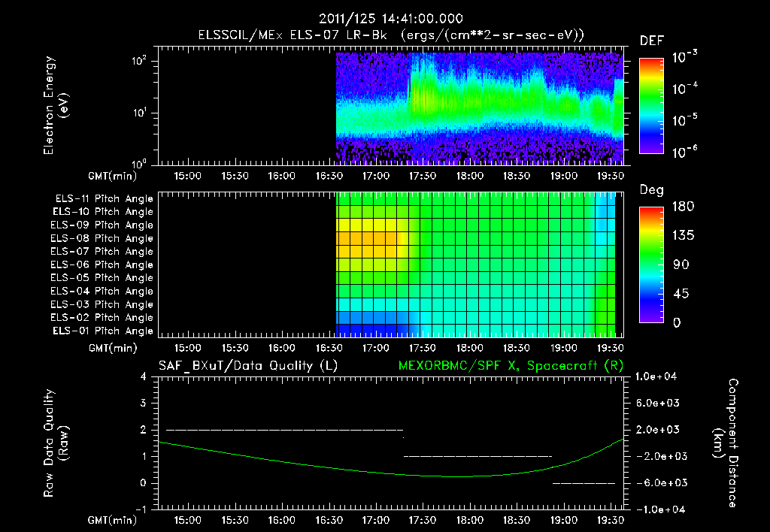This screenshot has height=532, width=770.
Task: Select the ELS-07 Pitch Angle row label
Action: 102,252
